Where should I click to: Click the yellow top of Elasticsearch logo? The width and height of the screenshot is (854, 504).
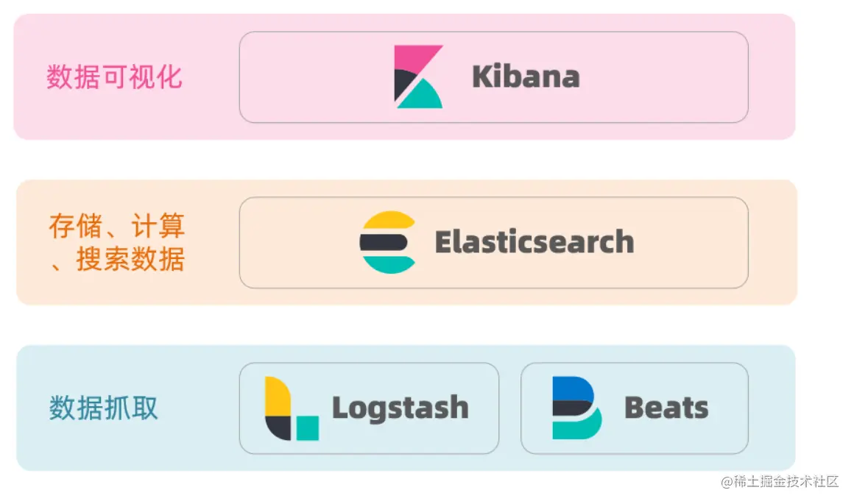[389, 221]
